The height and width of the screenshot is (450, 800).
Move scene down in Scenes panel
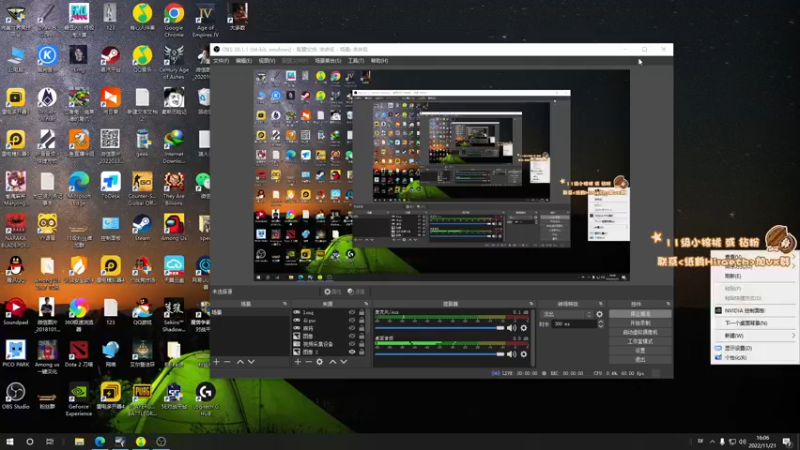tap(251, 362)
